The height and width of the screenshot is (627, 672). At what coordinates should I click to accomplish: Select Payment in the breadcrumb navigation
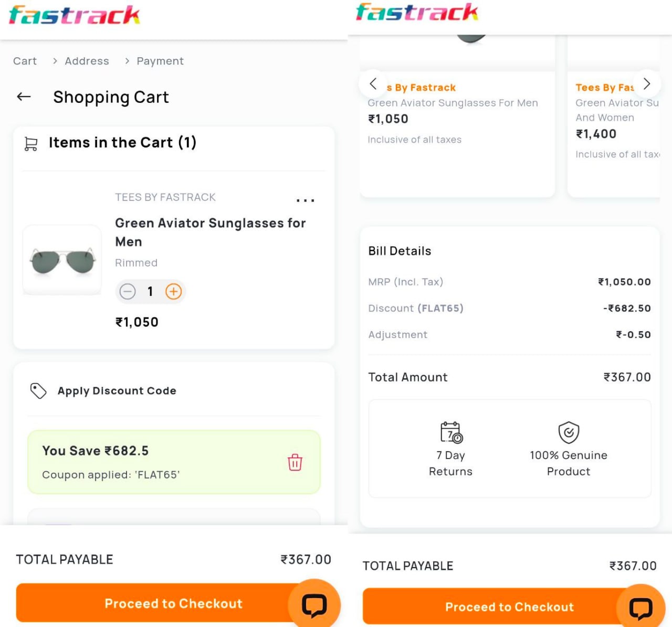tap(160, 61)
